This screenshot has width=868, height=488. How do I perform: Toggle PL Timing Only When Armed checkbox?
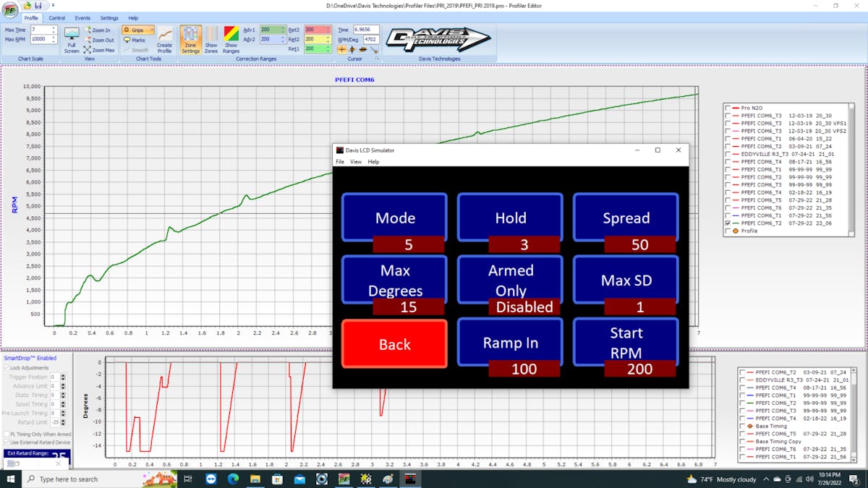coord(7,434)
